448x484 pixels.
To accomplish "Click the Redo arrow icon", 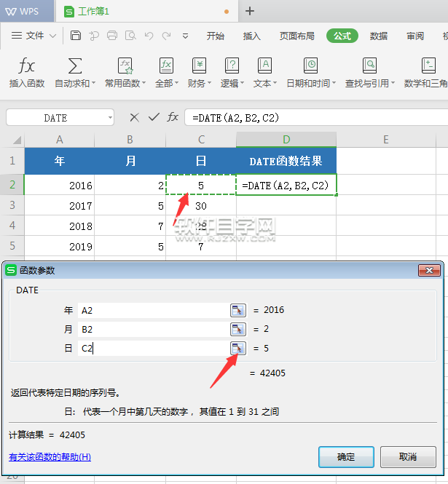I will coord(167,36).
